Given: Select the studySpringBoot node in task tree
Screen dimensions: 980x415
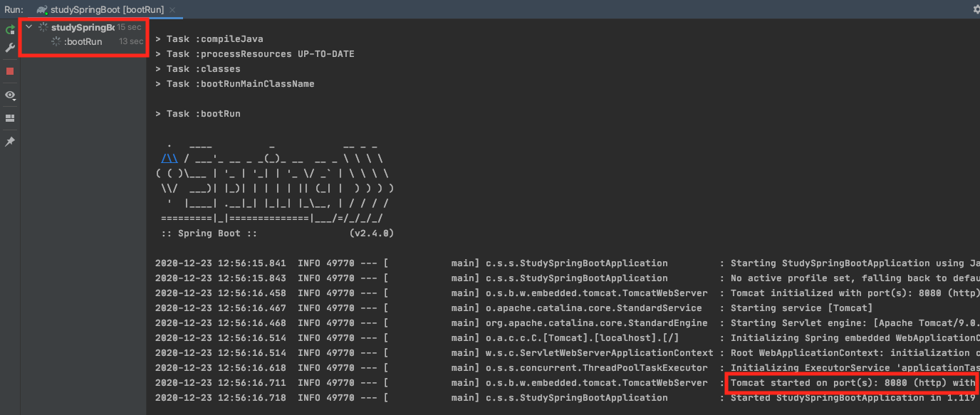Looking at the screenshot, I should (x=82, y=27).
